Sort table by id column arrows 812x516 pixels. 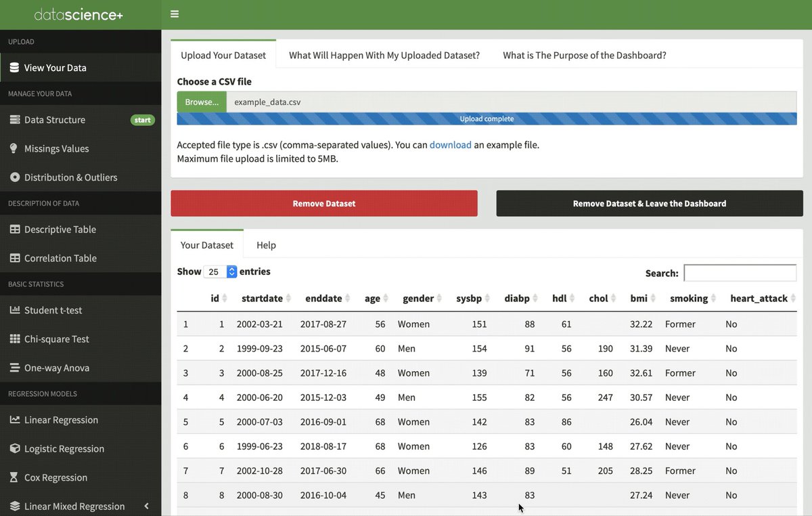(x=225, y=299)
